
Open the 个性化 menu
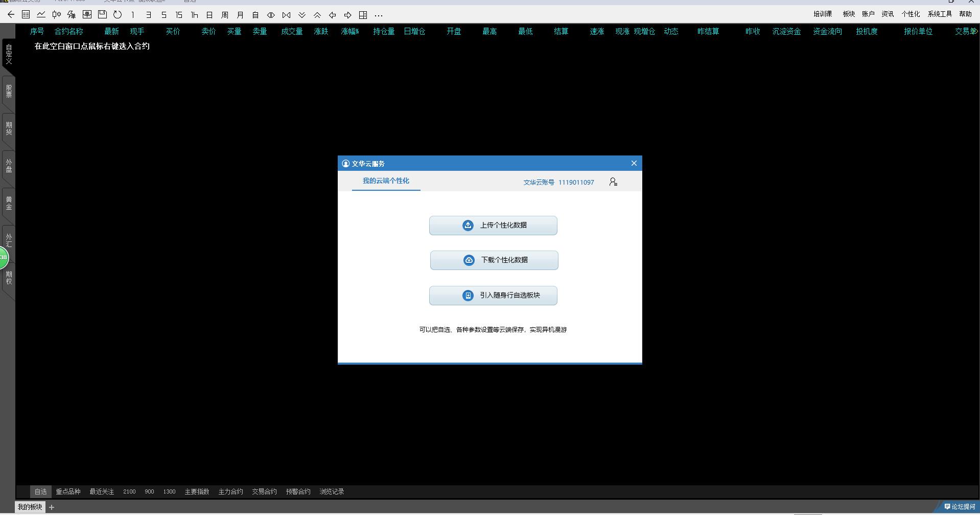pyautogui.click(x=910, y=14)
